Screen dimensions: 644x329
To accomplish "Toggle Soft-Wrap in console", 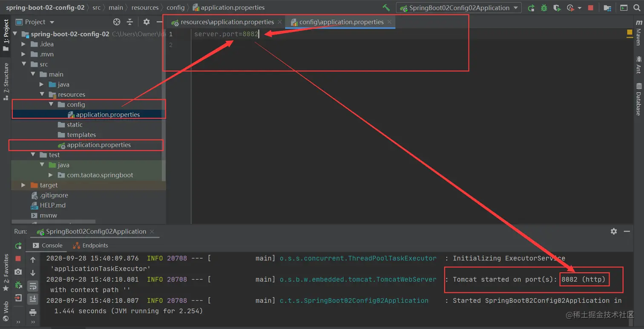I will pos(33,286).
